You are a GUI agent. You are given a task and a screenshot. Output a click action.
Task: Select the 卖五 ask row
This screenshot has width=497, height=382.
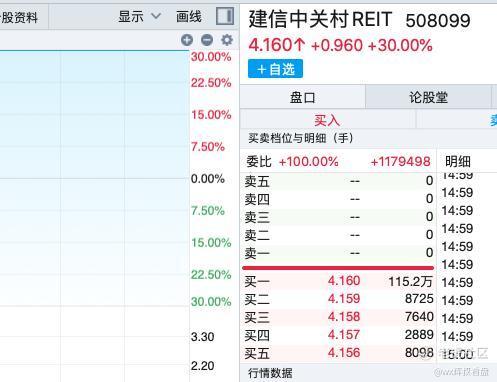[338, 181]
